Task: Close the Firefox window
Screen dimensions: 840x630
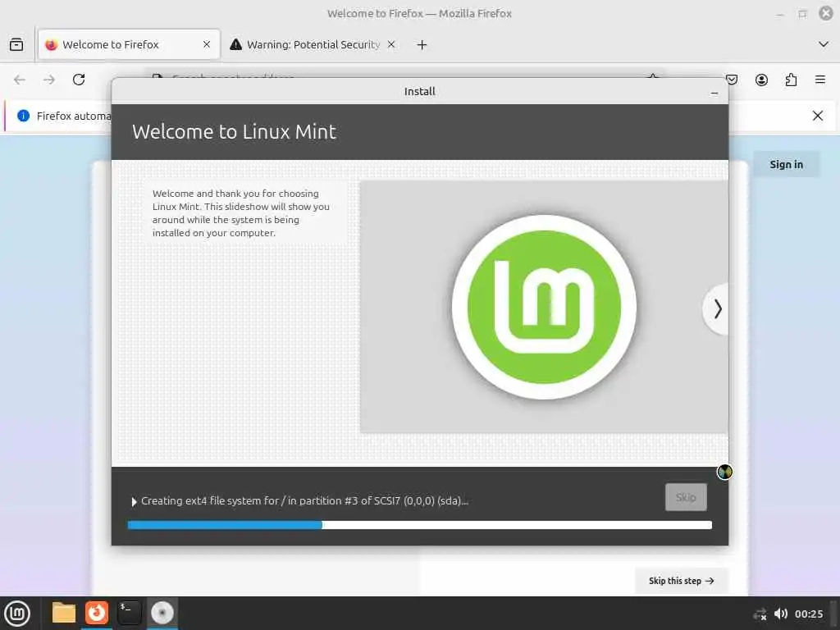Action: pos(825,13)
